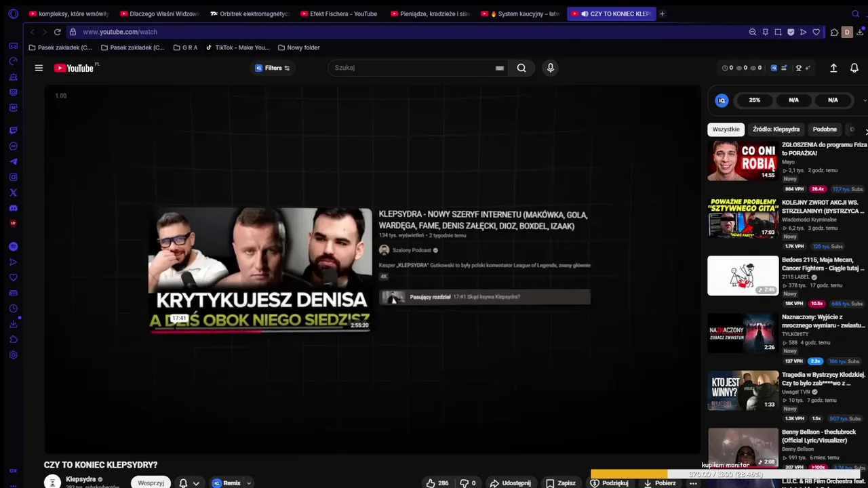This screenshot has height=488, width=868.
Task: Open a new browser tab with plus
Action: [662, 14]
